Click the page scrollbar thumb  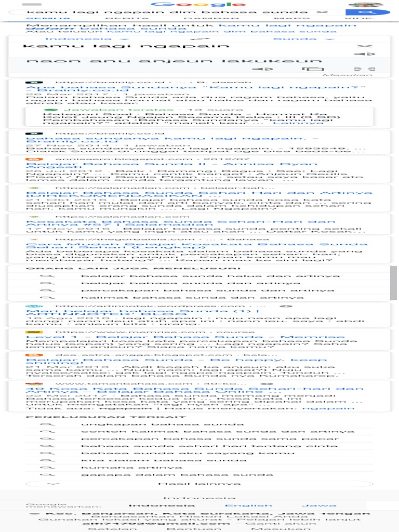[393, 283]
